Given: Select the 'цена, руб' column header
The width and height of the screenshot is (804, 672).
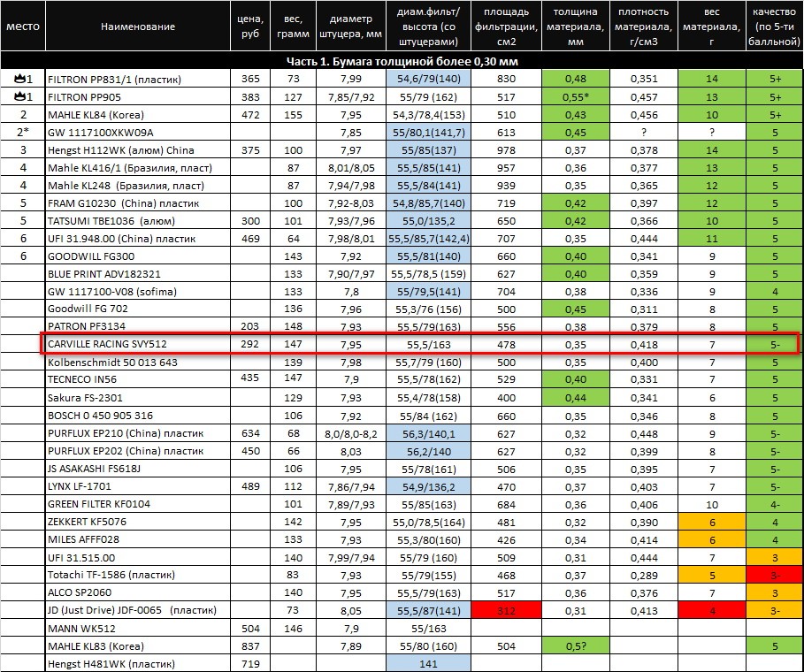Looking at the screenshot, I should (x=250, y=27).
